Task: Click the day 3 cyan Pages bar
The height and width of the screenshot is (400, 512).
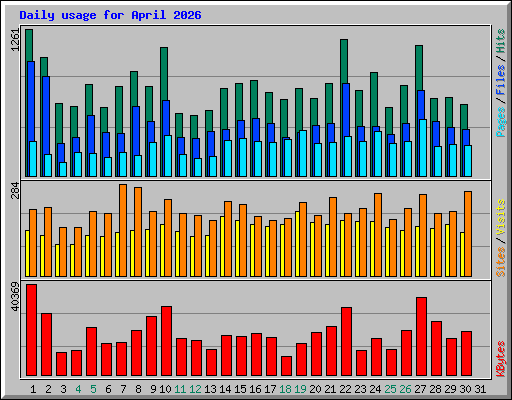Action: coord(63,169)
